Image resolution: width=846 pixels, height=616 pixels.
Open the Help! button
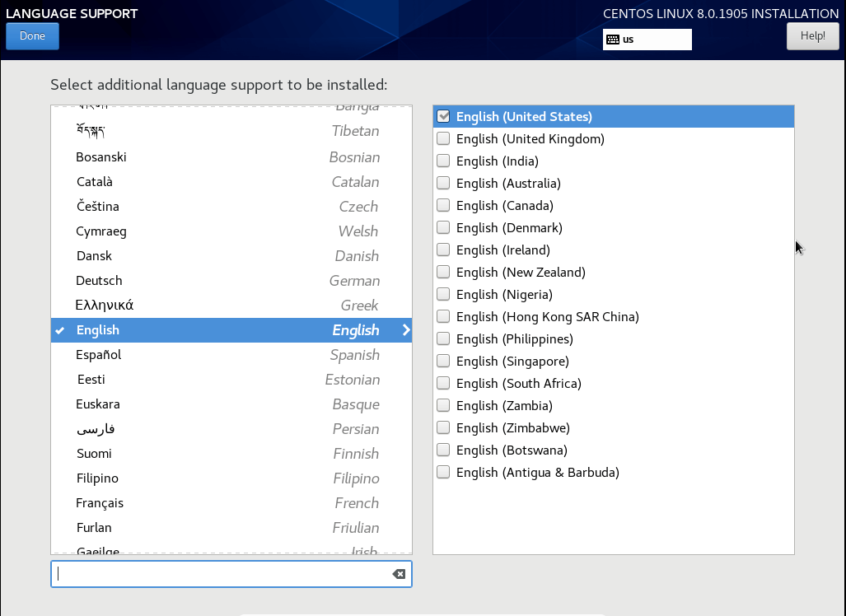pyautogui.click(x=812, y=36)
